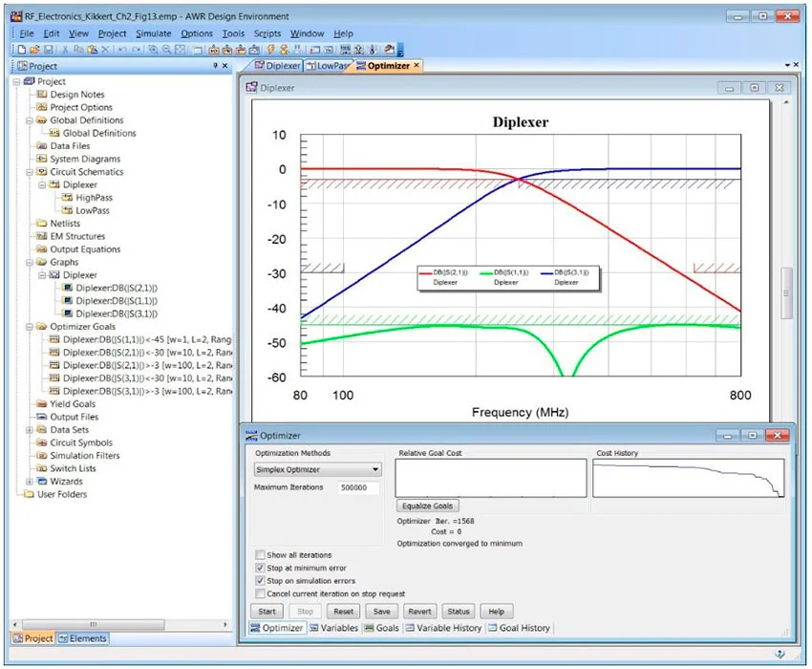Click the Open Project folder icon

[34, 49]
